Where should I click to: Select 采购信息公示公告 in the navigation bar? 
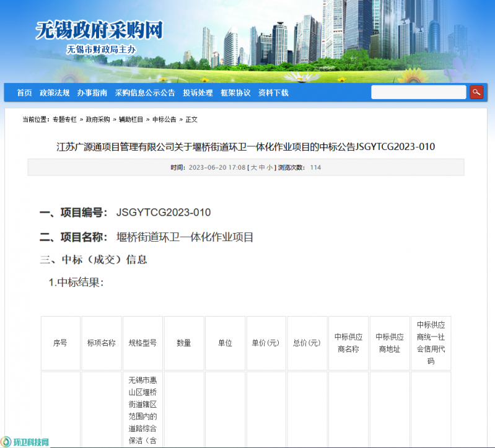click(145, 93)
